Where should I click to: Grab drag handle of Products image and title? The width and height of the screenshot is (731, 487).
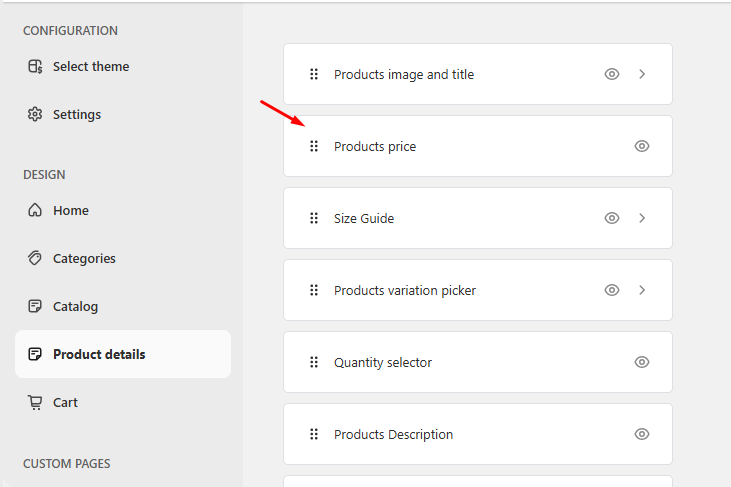pos(314,74)
